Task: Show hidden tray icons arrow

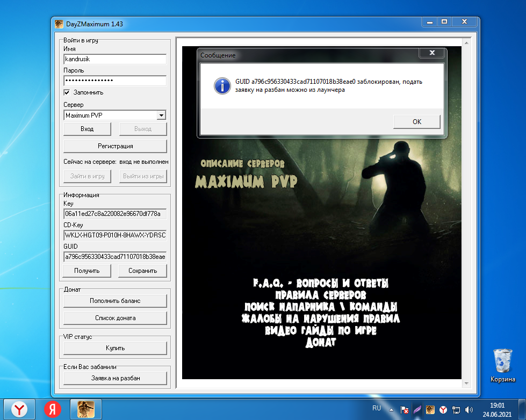Action: coord(391,410)
